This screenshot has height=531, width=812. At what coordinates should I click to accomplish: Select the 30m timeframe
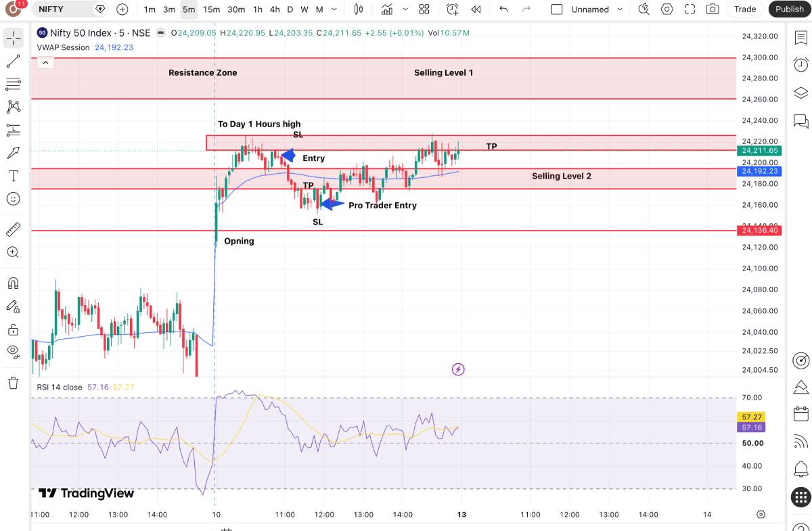[236, 9]
